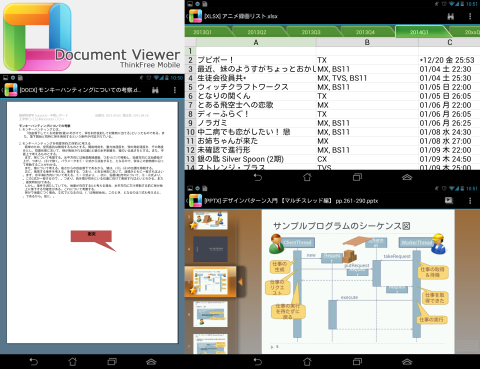The image size is (480, 369).
Task: Open overflow menu in the XLSX viewer
Action: (470, 16)
